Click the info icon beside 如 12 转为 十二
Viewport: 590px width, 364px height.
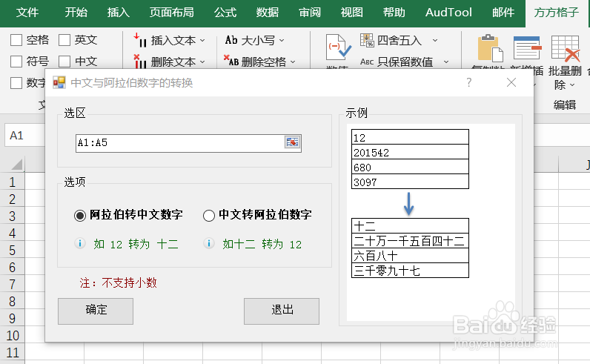[80, 243]
